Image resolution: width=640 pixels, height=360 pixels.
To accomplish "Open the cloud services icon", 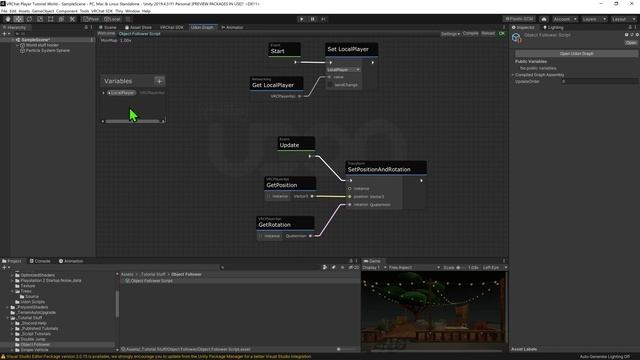I will [544, 19].
